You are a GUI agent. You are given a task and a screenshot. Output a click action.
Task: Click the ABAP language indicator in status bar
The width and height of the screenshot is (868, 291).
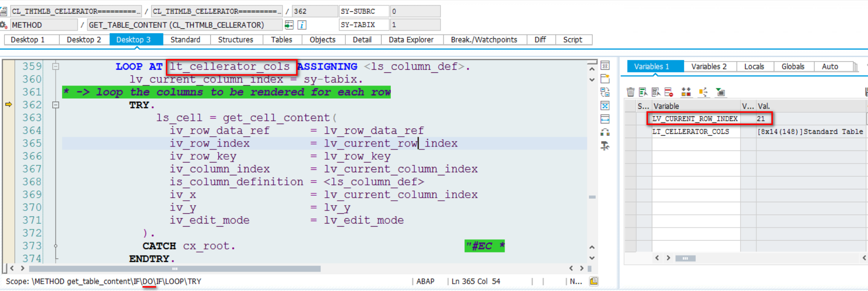[x=425, y=281]
